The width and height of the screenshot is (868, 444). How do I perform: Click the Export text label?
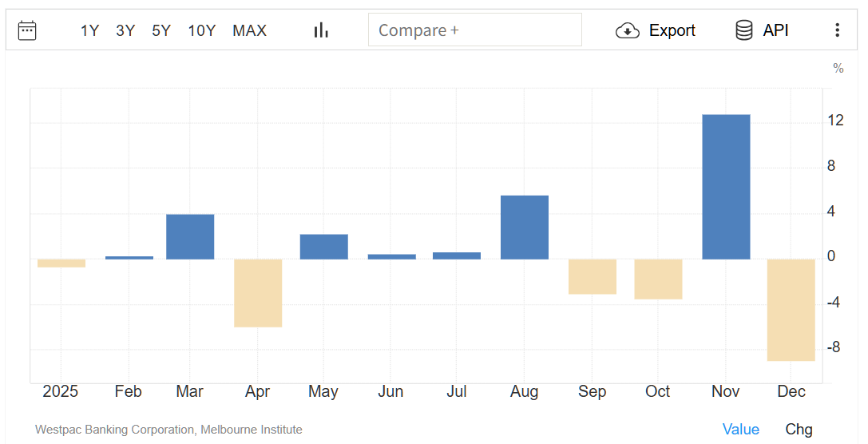[672, 30]
